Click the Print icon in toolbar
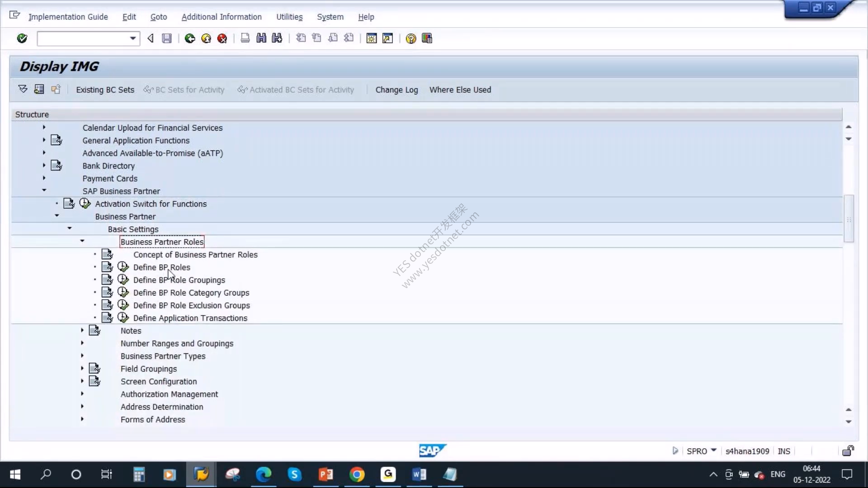This screenshot has width=868, height=488. [x=245, y=38]
